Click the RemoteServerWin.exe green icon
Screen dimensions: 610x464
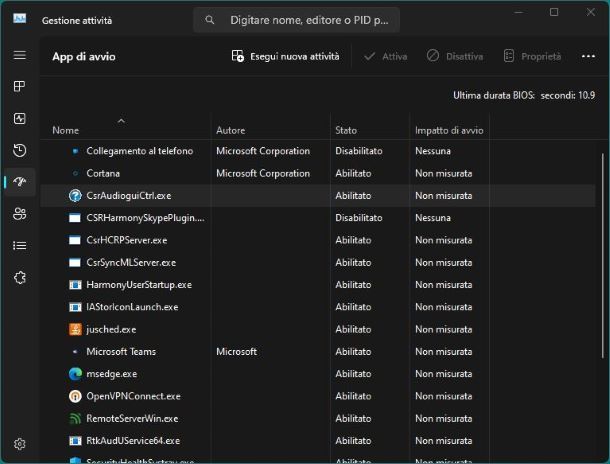75,418
